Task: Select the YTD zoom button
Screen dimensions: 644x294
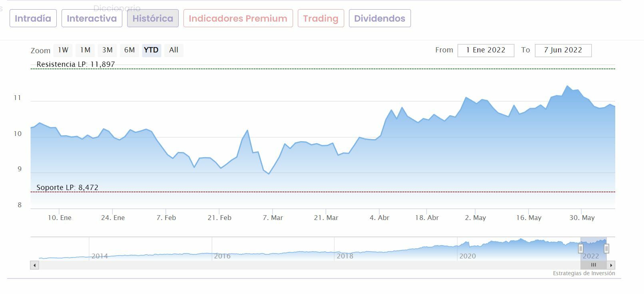Action: pyautogui.click(x=151, y=50)
